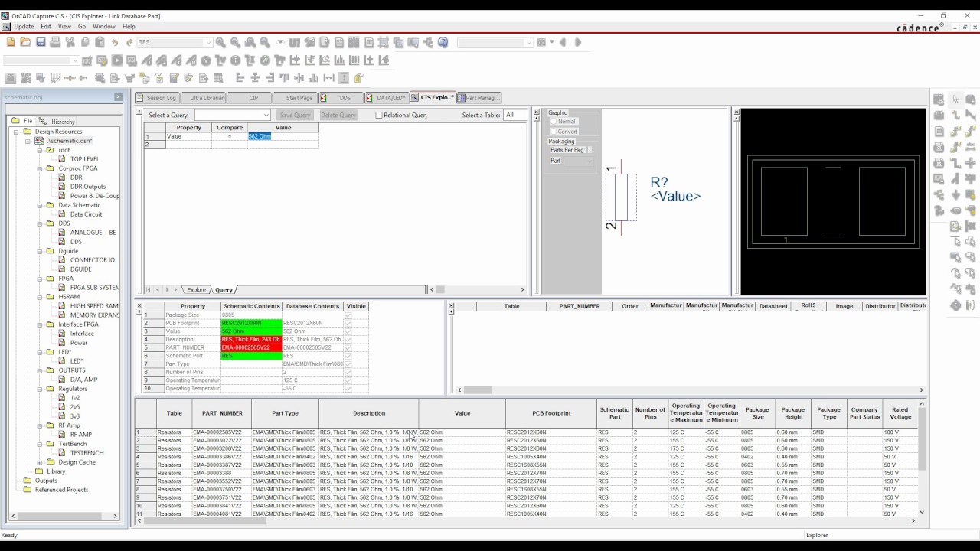This screenshot has height=551, width=980.
Task: Click the filter funnel icon in third toolbar
Action: coord(129,78)
